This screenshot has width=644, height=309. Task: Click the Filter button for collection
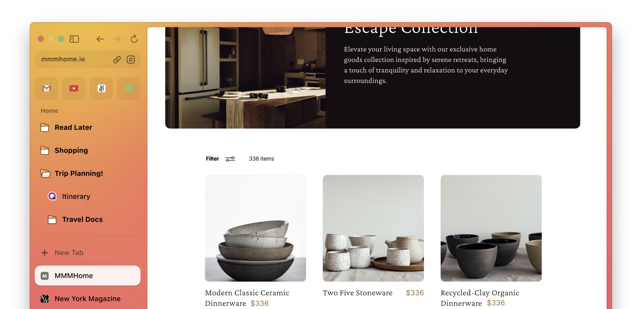(220, 158)
